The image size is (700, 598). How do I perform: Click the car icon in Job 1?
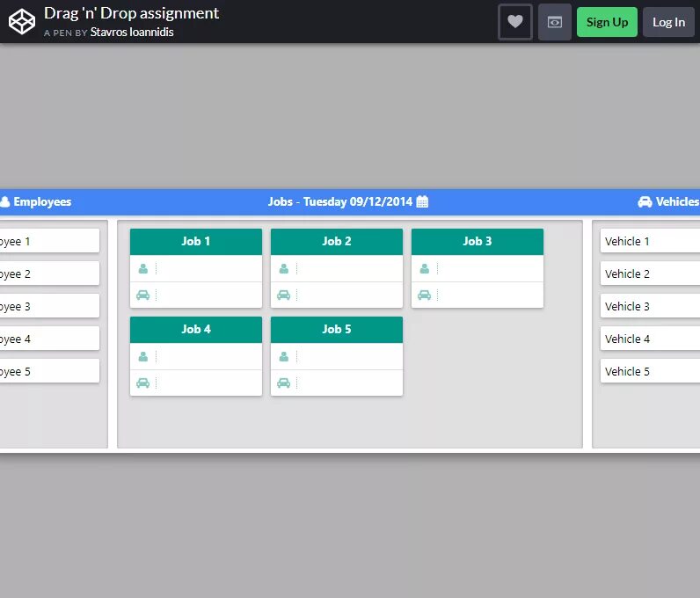point(142,295)
